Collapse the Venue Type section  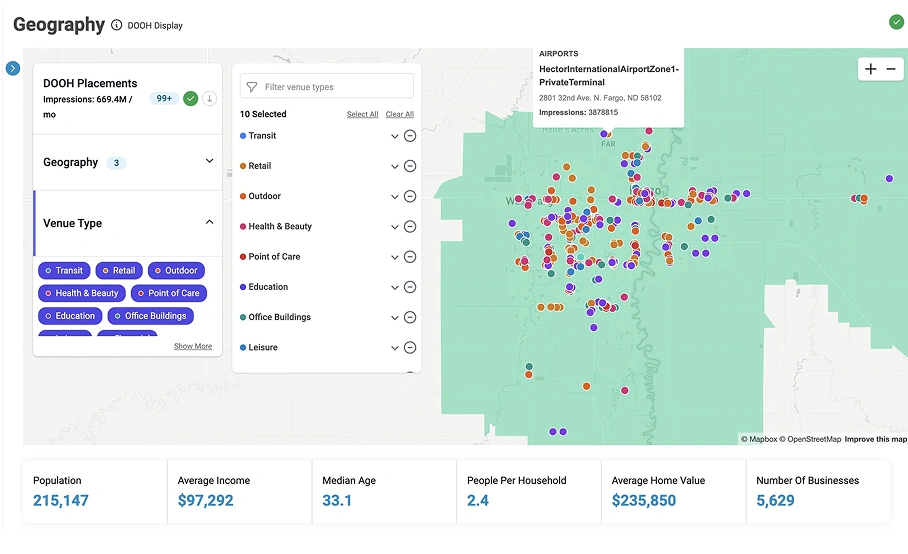[209, 222]
